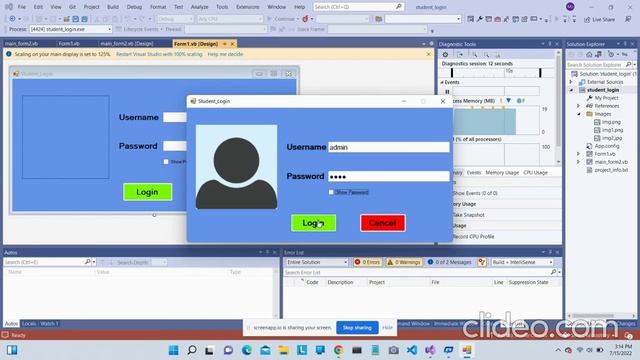Expand the References node
This screenshot has height=360, width=640.
click(578, 106)
